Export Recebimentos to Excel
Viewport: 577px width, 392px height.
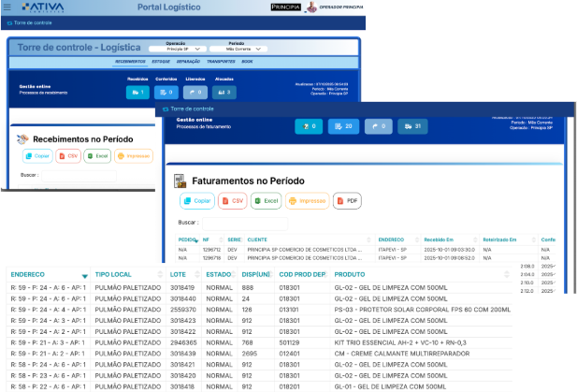click(97, 156)
